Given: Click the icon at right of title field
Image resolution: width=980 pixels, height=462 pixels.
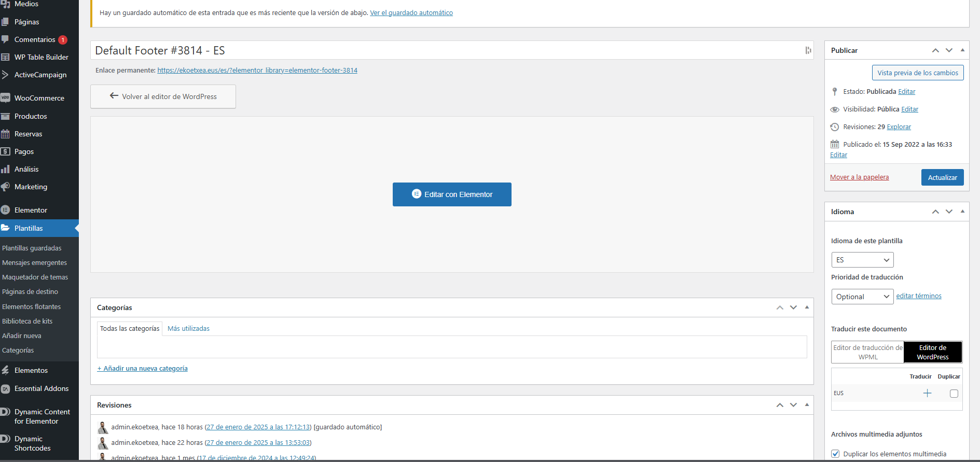Looking at the screenshot, I should (808, 50).
